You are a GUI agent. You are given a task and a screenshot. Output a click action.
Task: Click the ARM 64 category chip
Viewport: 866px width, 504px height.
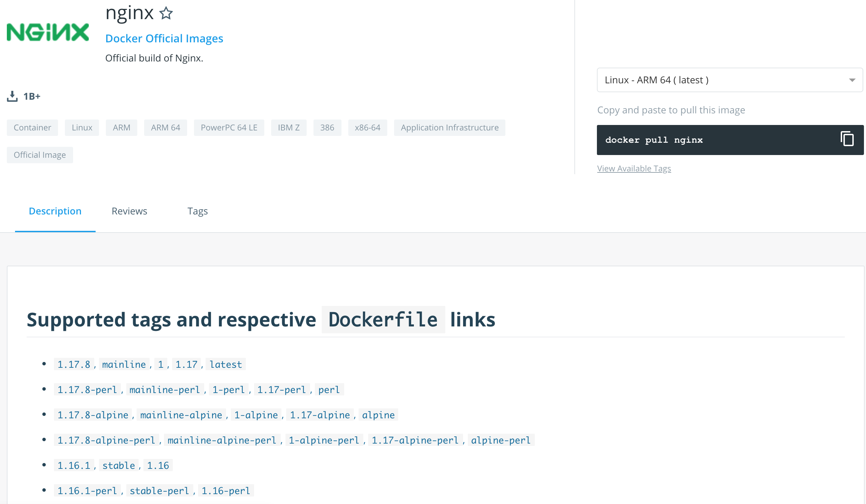165,128
